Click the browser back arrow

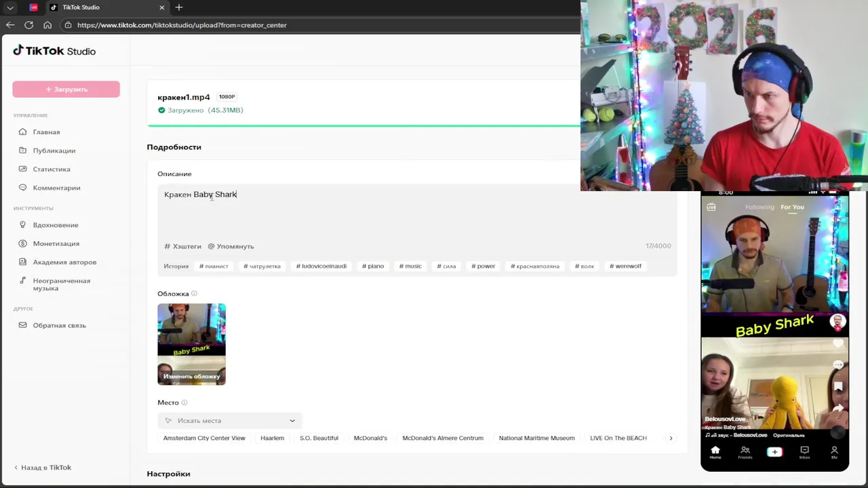(x=9, y=25)
